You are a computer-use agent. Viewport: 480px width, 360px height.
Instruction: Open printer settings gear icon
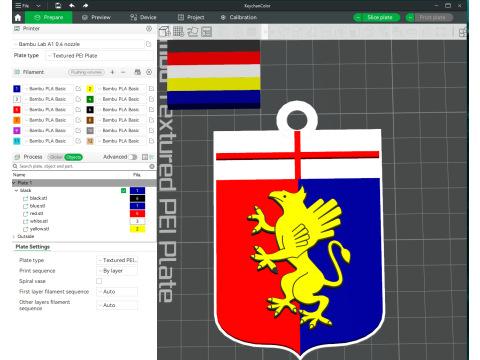149,29
